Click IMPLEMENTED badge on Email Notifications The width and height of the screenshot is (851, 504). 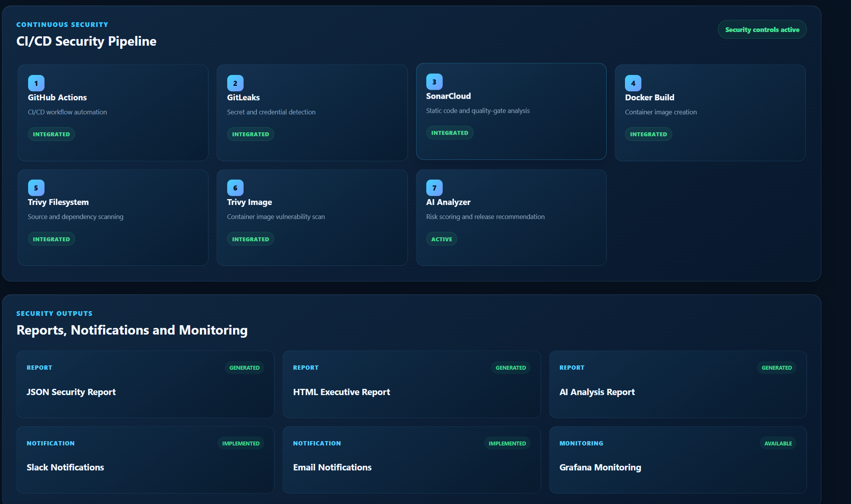507,443
